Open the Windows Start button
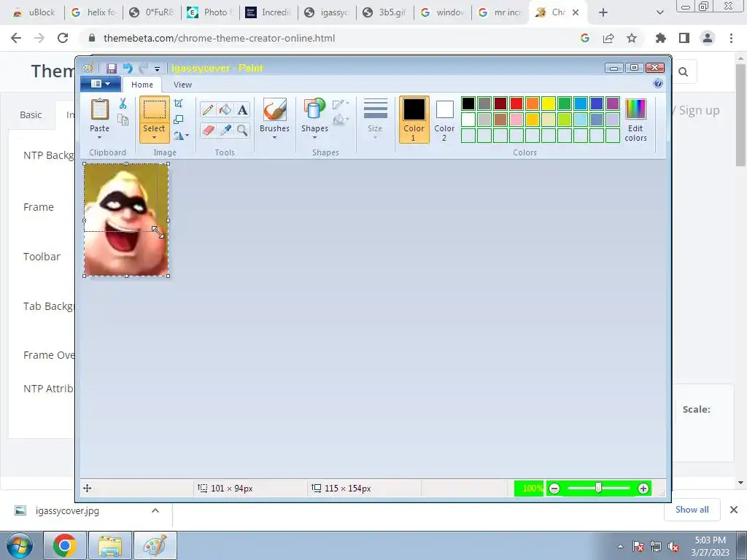Screen dimensions: 747x560 click(20, 545)
